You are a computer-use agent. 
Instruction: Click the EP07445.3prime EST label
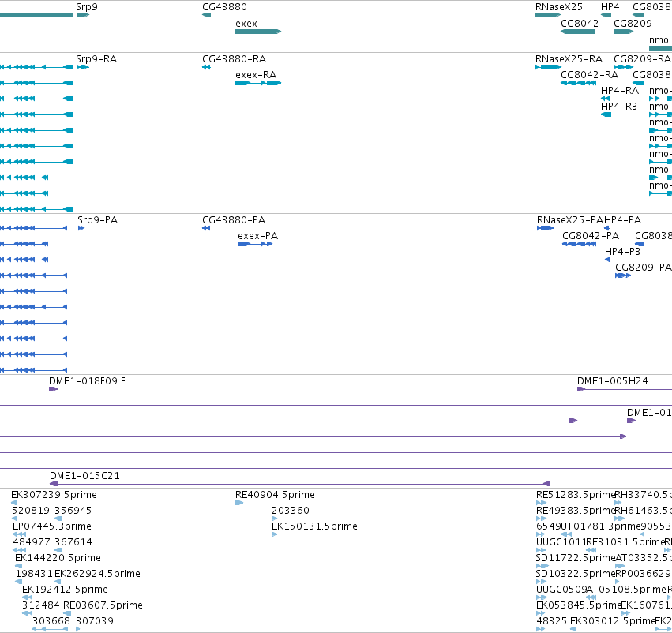pos(52,526)
